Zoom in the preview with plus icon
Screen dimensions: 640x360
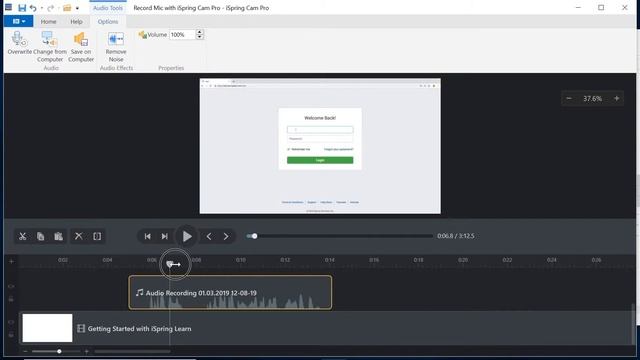click(x=616, y=98)
